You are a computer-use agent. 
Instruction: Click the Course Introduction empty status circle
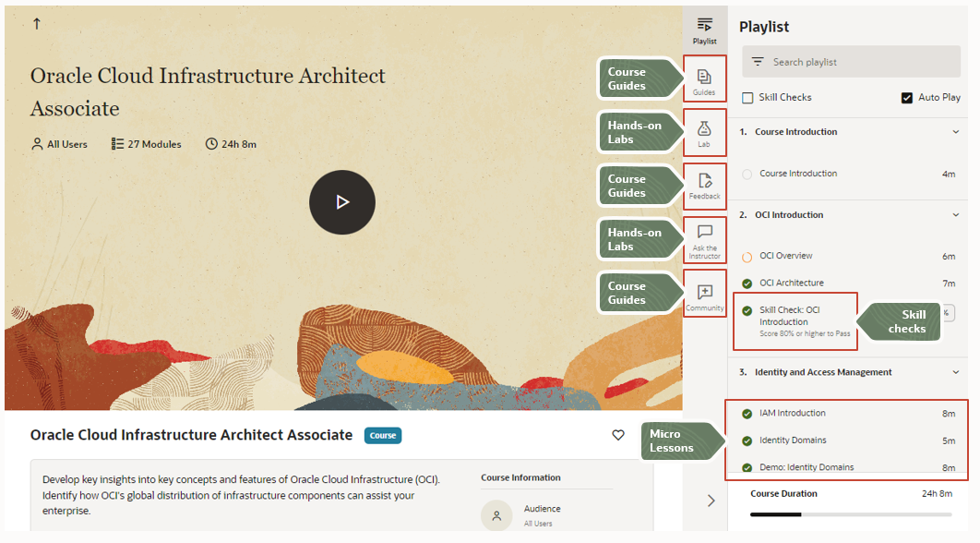point(747,175)
